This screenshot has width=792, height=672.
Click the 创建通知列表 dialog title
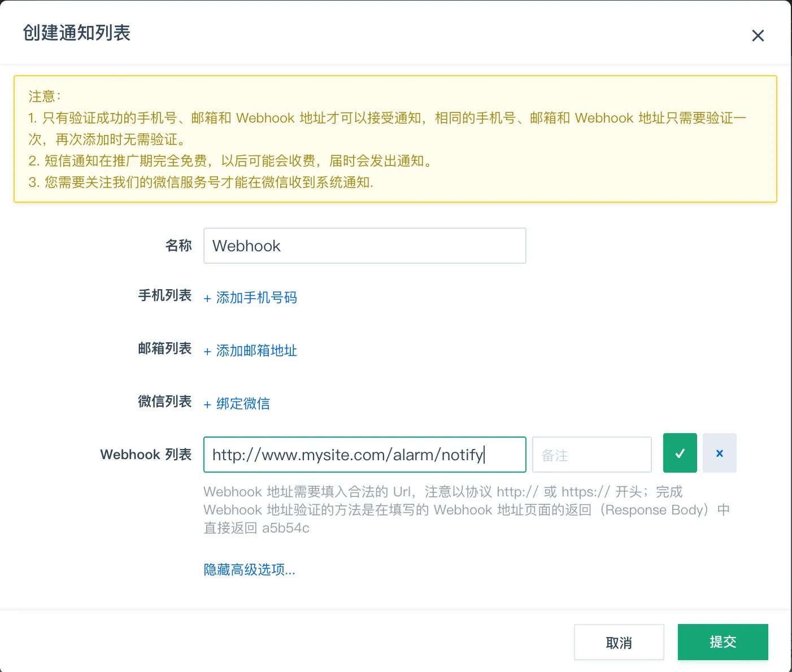(77, 33)
